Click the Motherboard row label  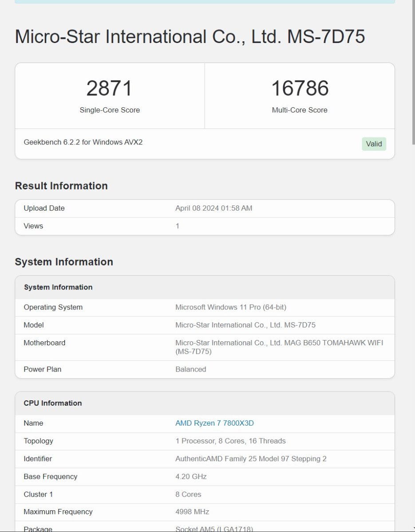pyautogui.click(x=44, y=343)
